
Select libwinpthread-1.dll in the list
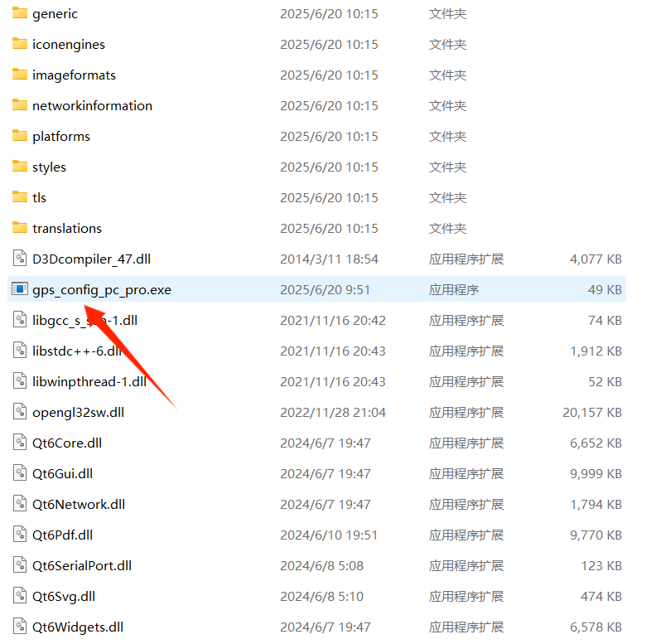point(89,382)
